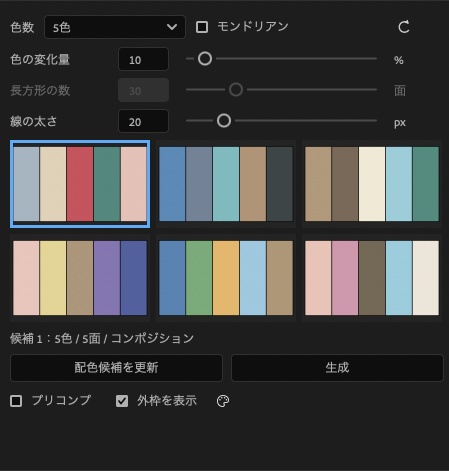449x471 pixels.
Task: Open the color palette icon
Action: 223,401
